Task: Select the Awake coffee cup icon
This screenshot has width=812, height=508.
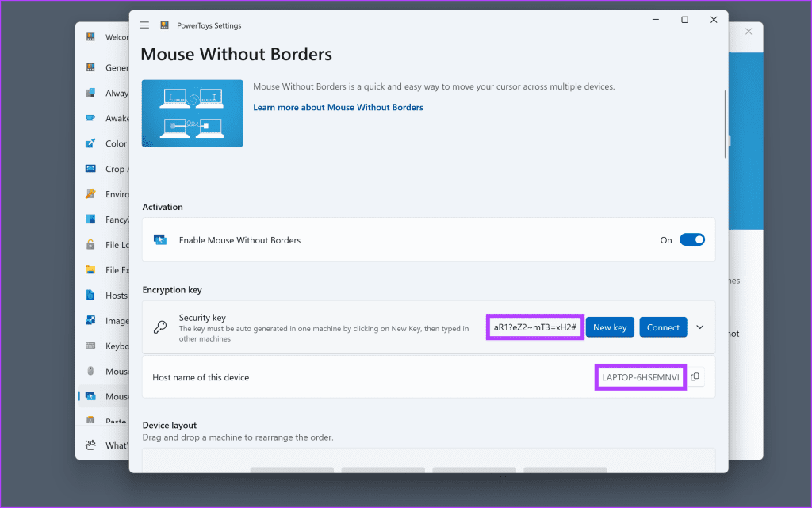Action: [90, 118]
